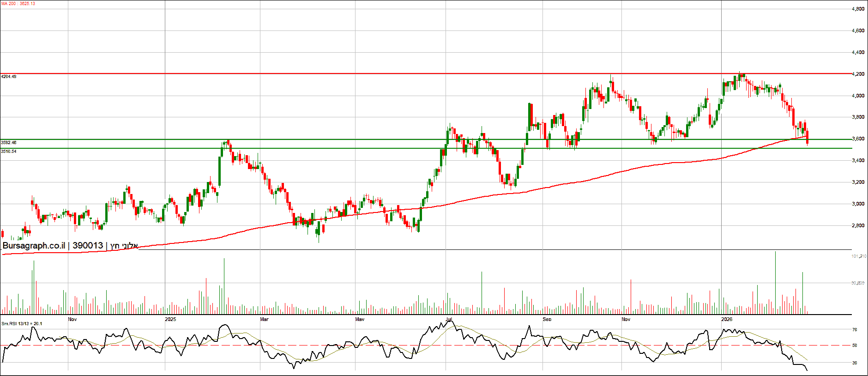The width and height of the screenshot is (868, 376).
Task: Click the Nov date label just before 2025
Action: tap(72, 319)
